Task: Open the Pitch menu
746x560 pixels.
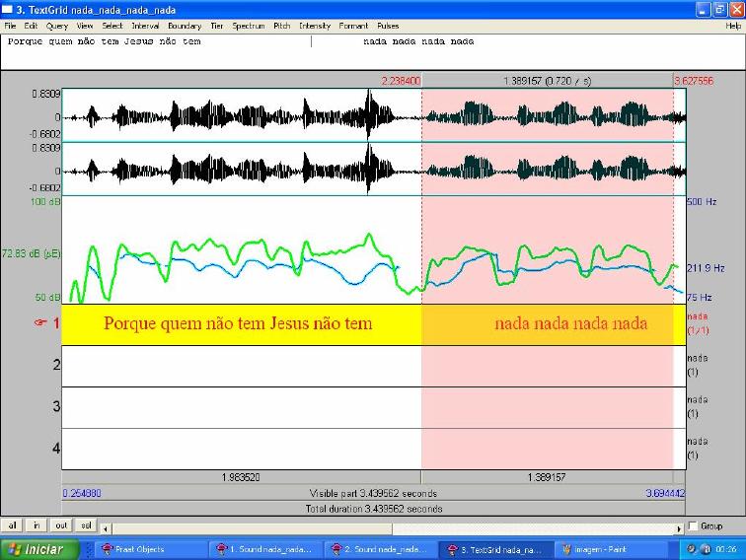Action: point(281,27)
